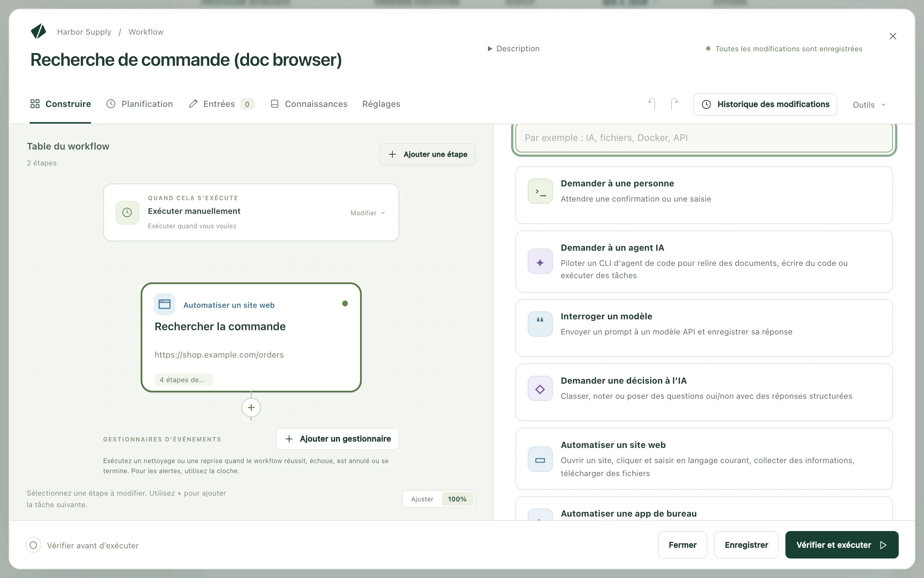
Task: Open the Connaissances tab
Action: point(309,104)
